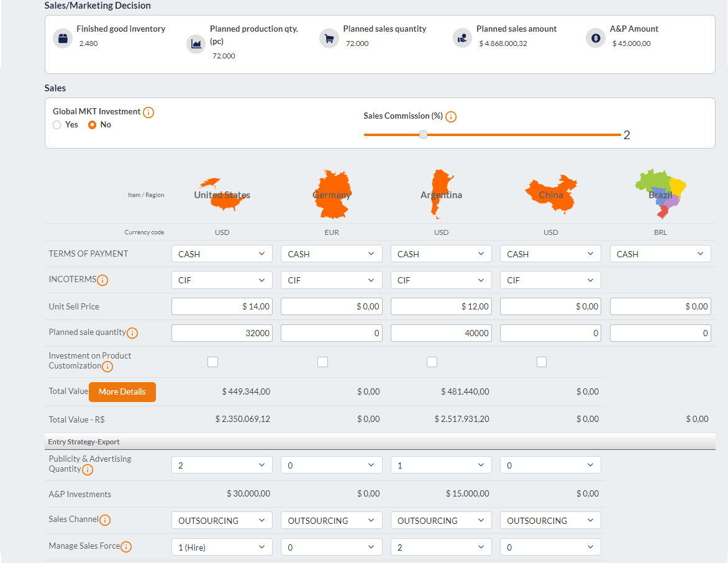Click Publicity & Advertising Quantity info icon
This screenshot has height=563, width=728.
point(88,470)
